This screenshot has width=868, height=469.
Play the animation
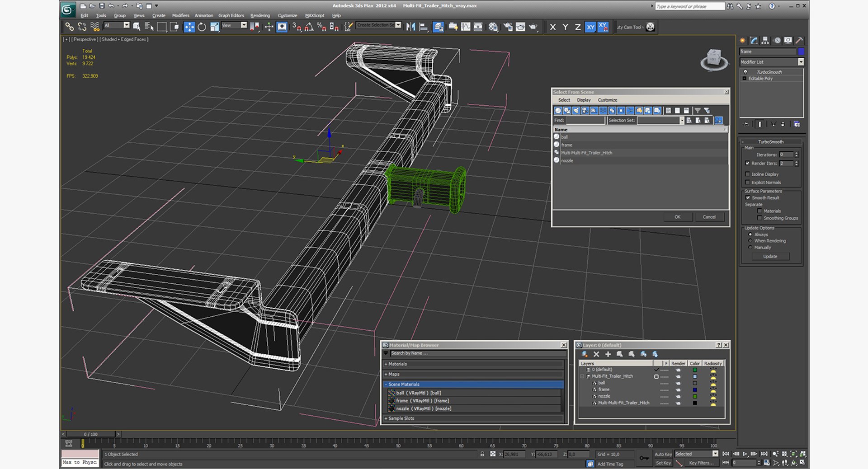coord(745,454)
